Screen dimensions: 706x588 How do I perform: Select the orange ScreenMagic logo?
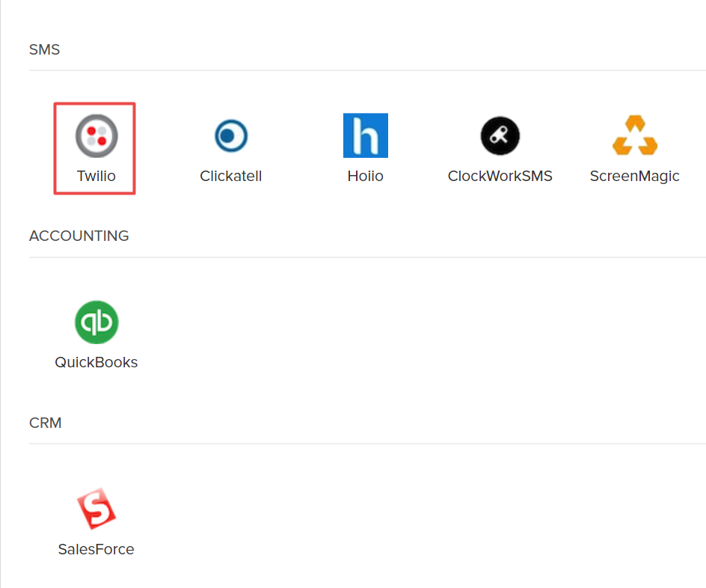click(635, 135)
